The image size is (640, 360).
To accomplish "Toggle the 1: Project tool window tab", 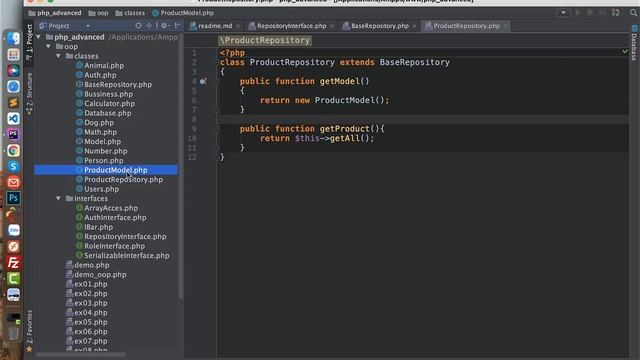I will 29,42.
